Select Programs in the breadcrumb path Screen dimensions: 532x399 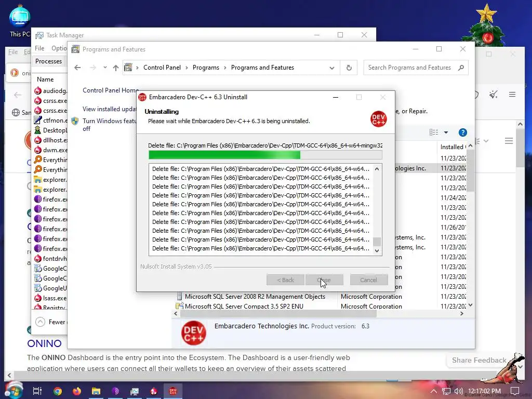206,68
